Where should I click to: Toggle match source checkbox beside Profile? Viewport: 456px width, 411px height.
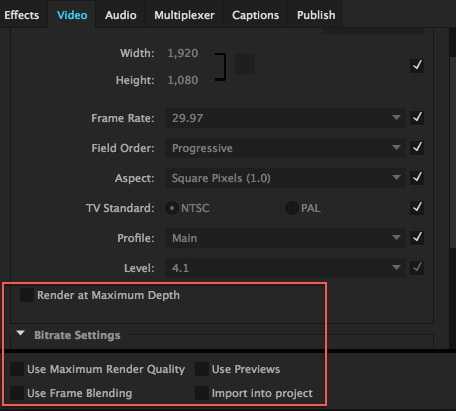[x=417, y=237]
